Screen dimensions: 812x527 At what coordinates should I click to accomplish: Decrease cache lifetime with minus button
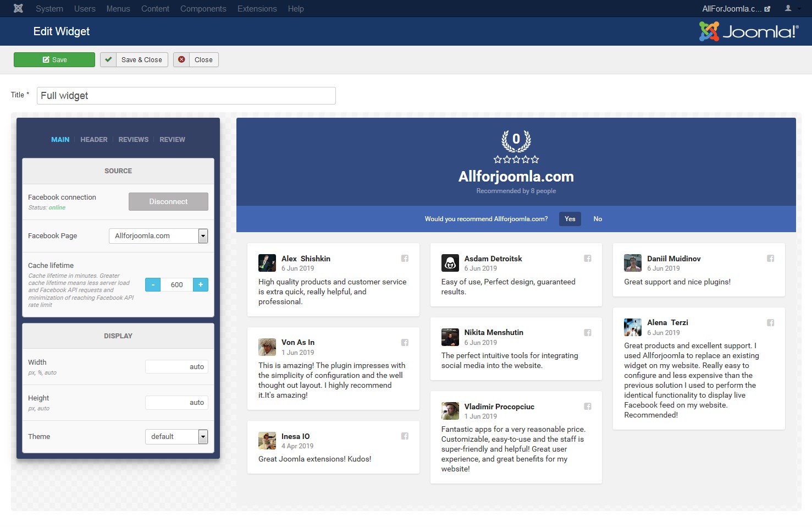153,285
